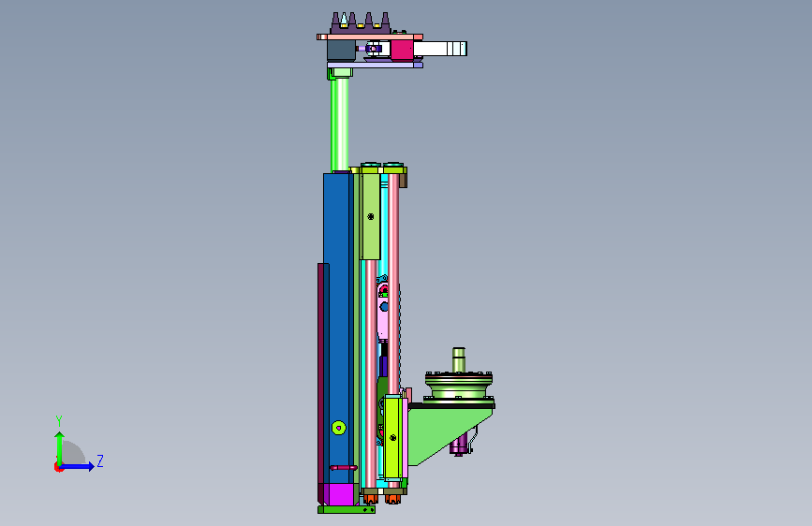Click the red X origin point of the triad

click(58, 467)
